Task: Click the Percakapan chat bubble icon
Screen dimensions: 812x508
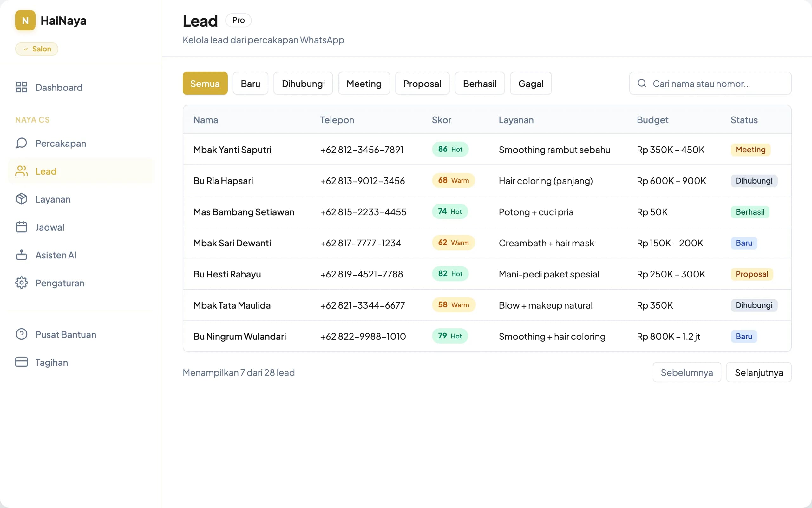Action: pyautogui.click(x=22, y=143)
